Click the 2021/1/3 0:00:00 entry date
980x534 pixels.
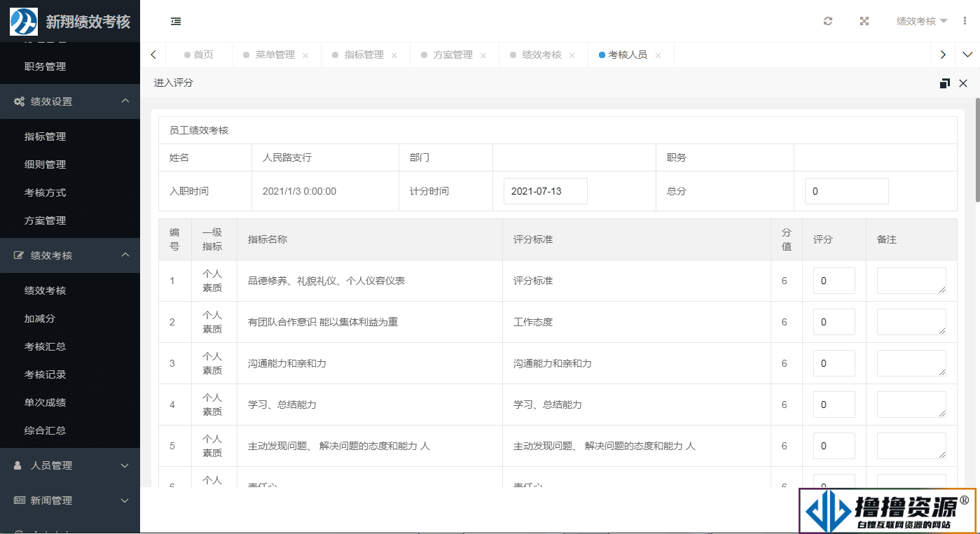[x=299, y=191]
